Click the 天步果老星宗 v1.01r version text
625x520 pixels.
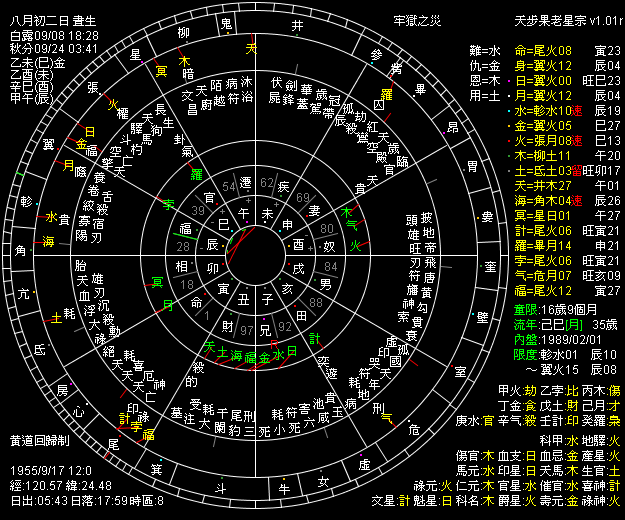tap(569, 21)
